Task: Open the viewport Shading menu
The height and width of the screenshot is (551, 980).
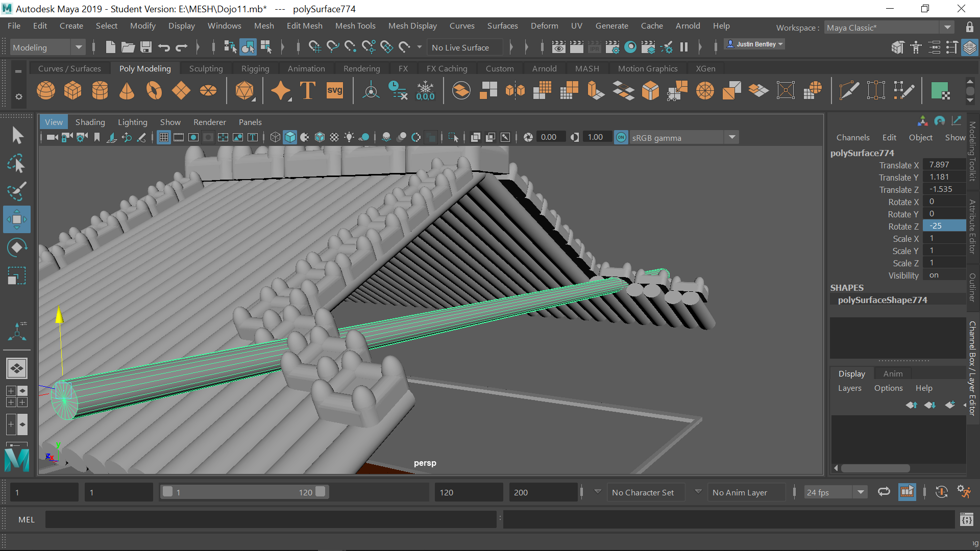Action: (x=90, y=122)
